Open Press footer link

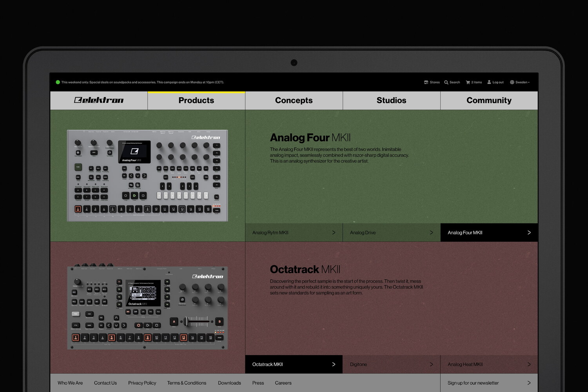(258, 383)
